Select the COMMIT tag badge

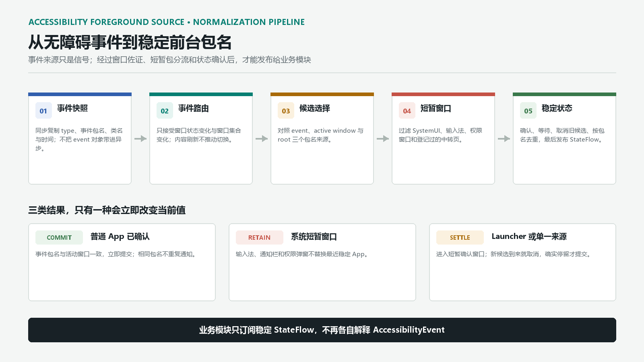click(x=59, y=237)
